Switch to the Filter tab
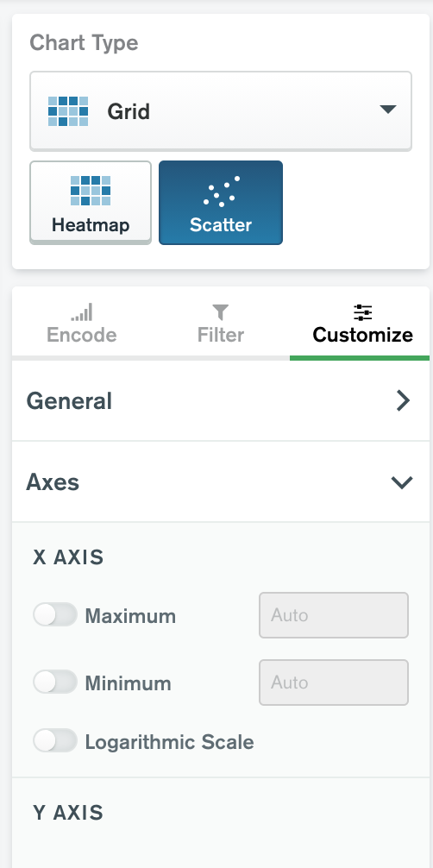This screenshot has width=433, height=868. coord(220,324)
